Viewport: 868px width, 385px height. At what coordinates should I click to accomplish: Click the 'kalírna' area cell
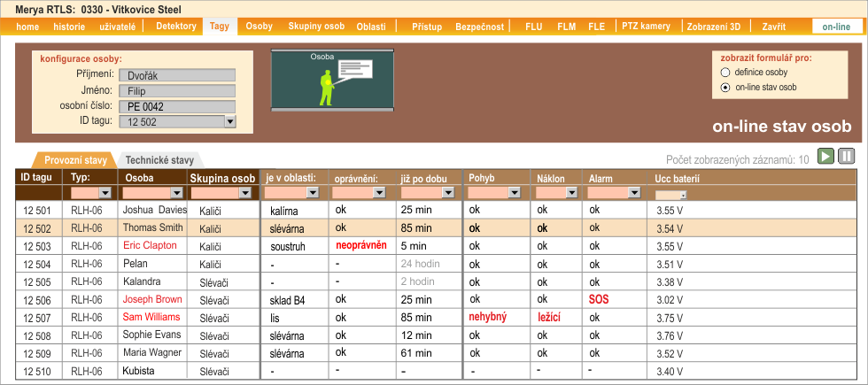[284, 212]
